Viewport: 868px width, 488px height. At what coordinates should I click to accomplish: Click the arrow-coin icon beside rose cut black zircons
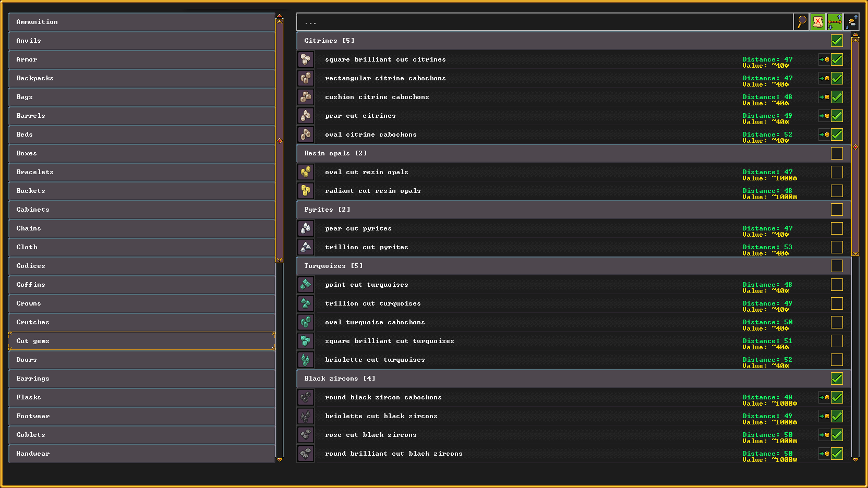tap(824, 435)
